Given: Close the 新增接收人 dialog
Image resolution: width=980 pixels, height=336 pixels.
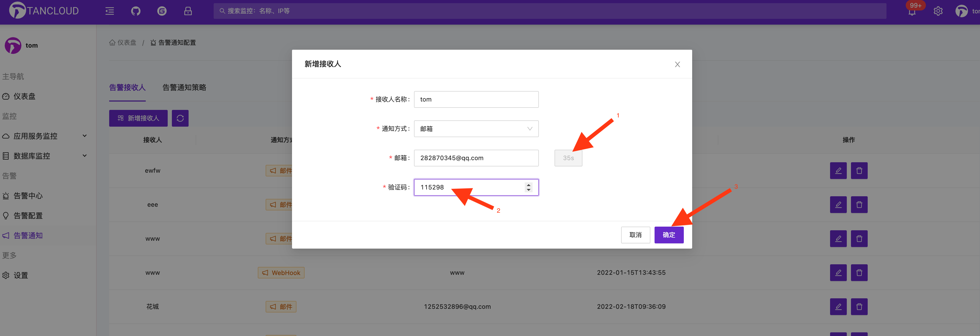Looking at the screenshot, I should pos(677,64).
